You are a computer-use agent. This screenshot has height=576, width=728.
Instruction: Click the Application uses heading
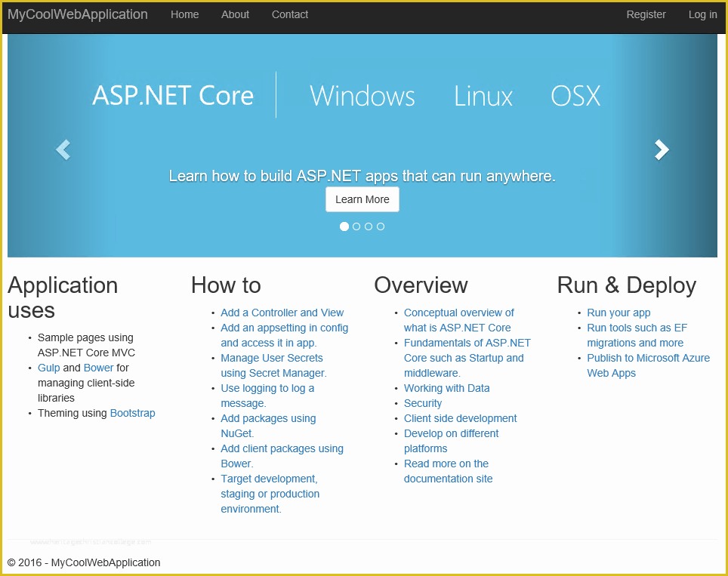(63, 297)
